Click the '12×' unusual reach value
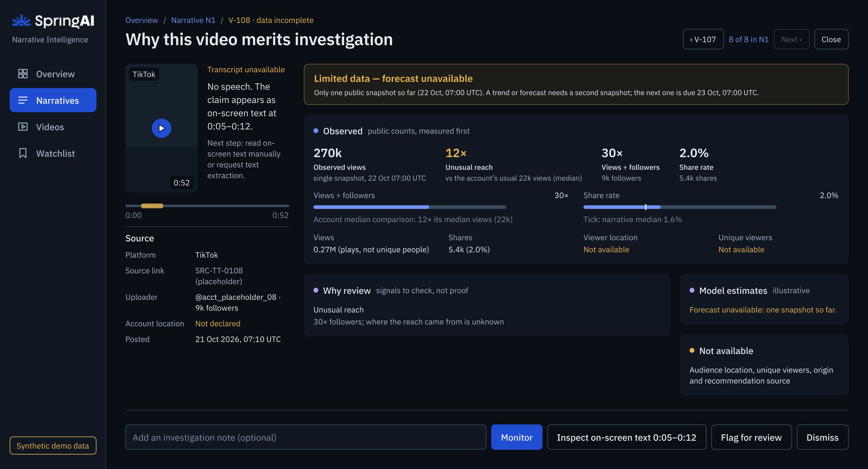Image resolution: width=868 pixels, height=469 pixels. click(456, 153)
